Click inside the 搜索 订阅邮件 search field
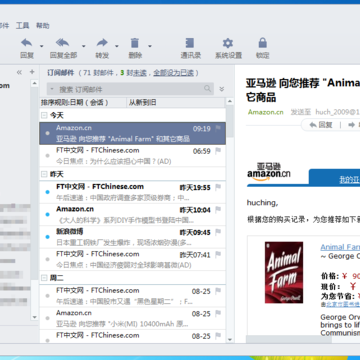 (x=130, y=89)
